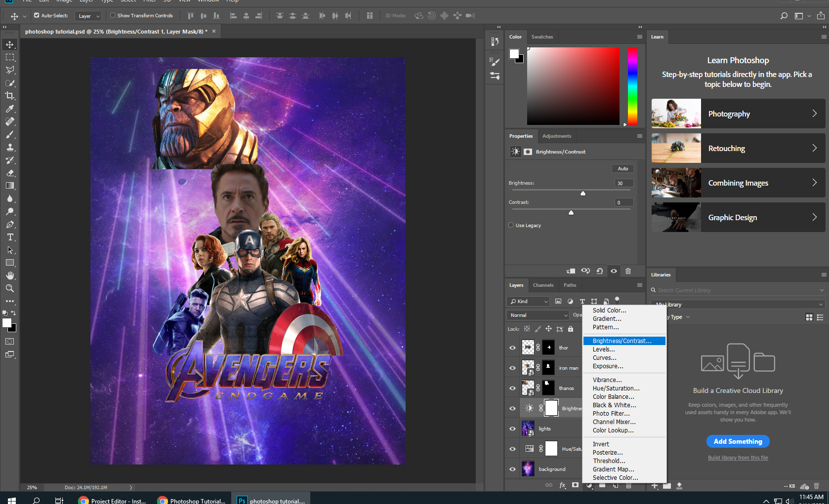
Task: Select the Rectangle shape tool
Action: pyautogui.click(x=10, y=263)
